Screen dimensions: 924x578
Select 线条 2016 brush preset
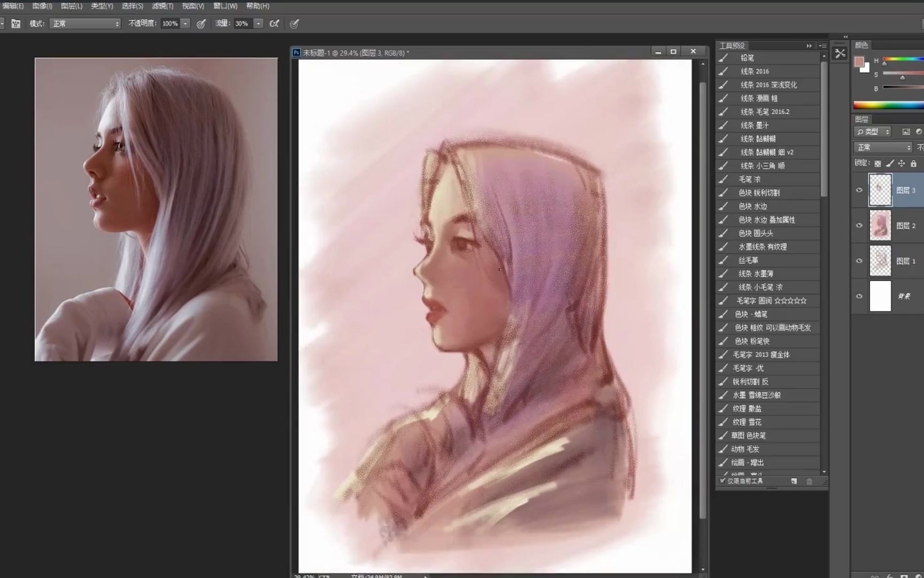(x=768, y=71)
